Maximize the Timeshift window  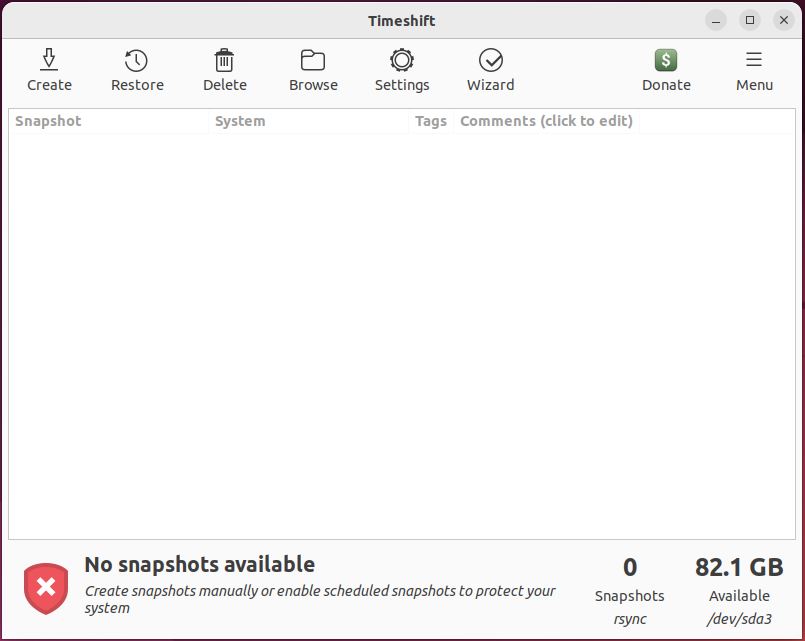click(750, 20)
